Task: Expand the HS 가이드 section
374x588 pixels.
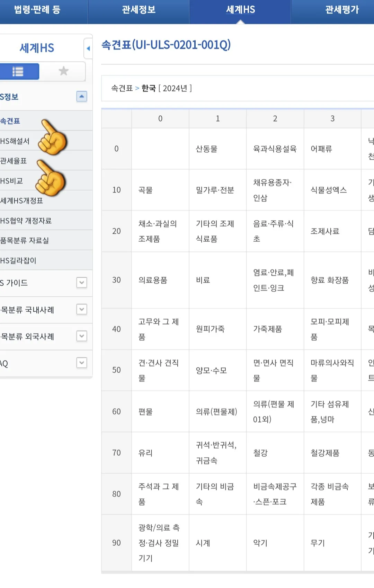Action: (x=82, y=283)
